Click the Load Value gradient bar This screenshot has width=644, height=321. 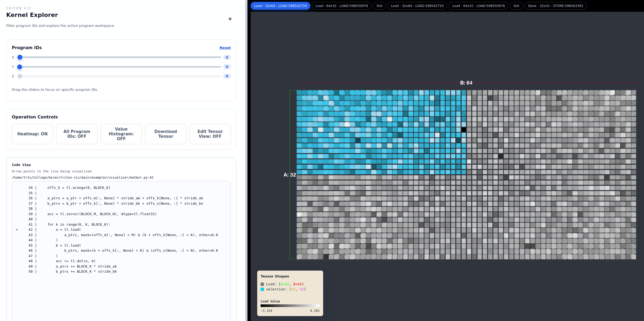click(290, 306)
